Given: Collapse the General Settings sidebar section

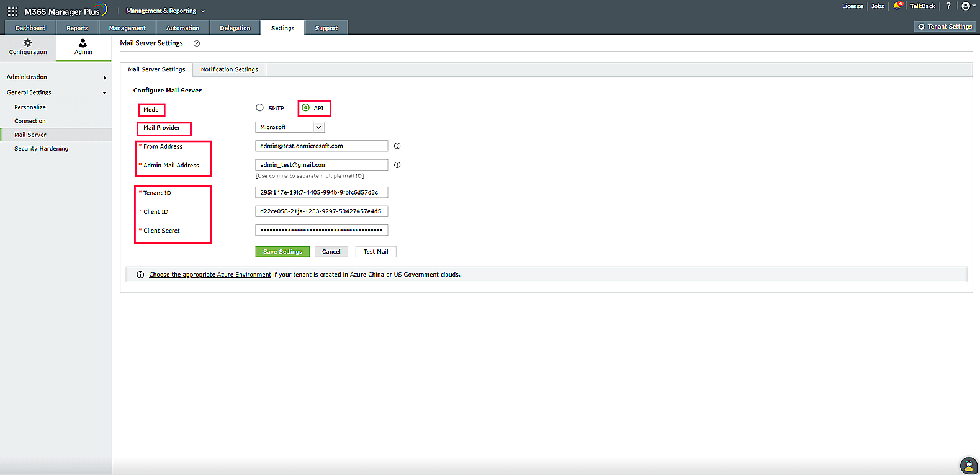Looking at the screenshot, I should click(56, 92).
